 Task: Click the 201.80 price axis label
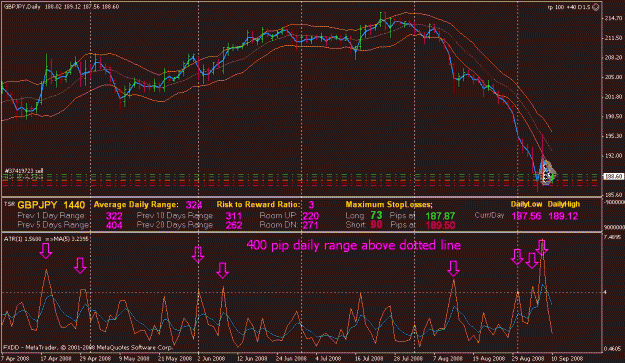614,96
